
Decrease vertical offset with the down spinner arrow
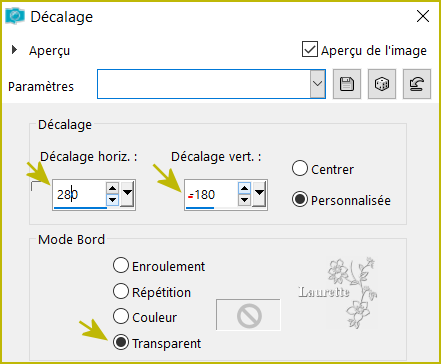[245, 200]
